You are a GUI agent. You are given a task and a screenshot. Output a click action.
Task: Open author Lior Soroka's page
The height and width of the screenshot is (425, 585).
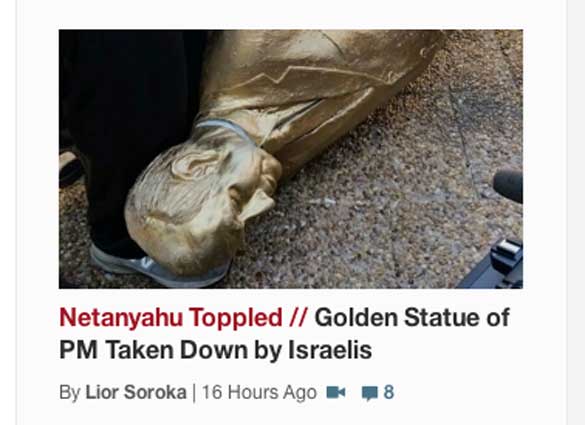point(136,392)
